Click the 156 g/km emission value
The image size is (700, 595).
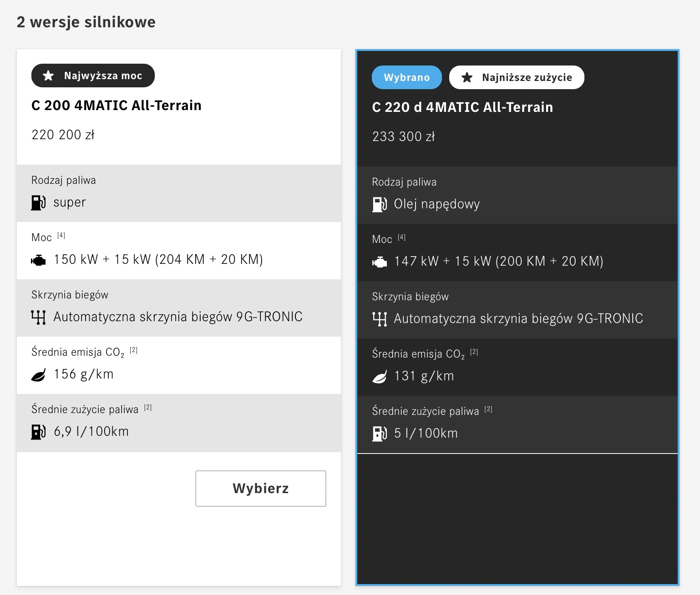coord(83,374)
